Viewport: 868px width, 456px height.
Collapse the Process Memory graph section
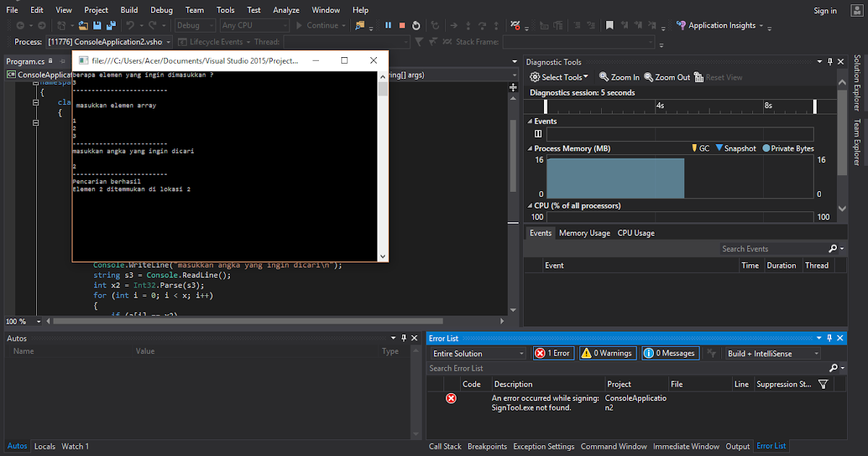529,148
